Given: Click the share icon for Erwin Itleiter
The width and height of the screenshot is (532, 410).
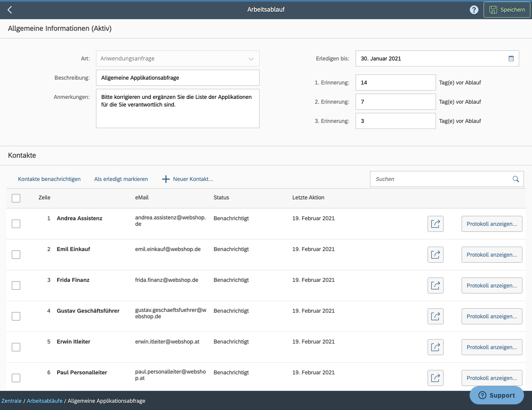Looking at the screenshot, I should (x=435, y=347).
